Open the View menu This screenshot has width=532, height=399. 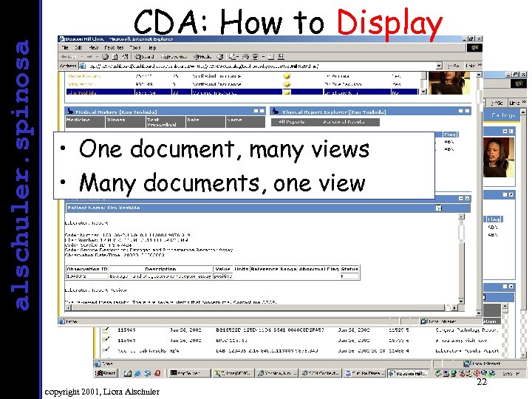coord(93,48)
